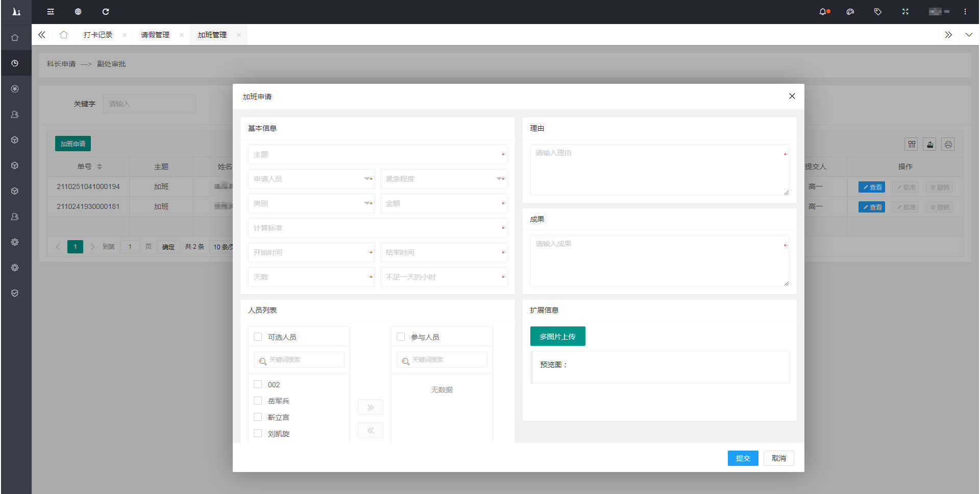Screen dimensions: 980x494
Task: Collapse the sidebar menu icon
Action: pyautogui.click(x=51, y=12)
